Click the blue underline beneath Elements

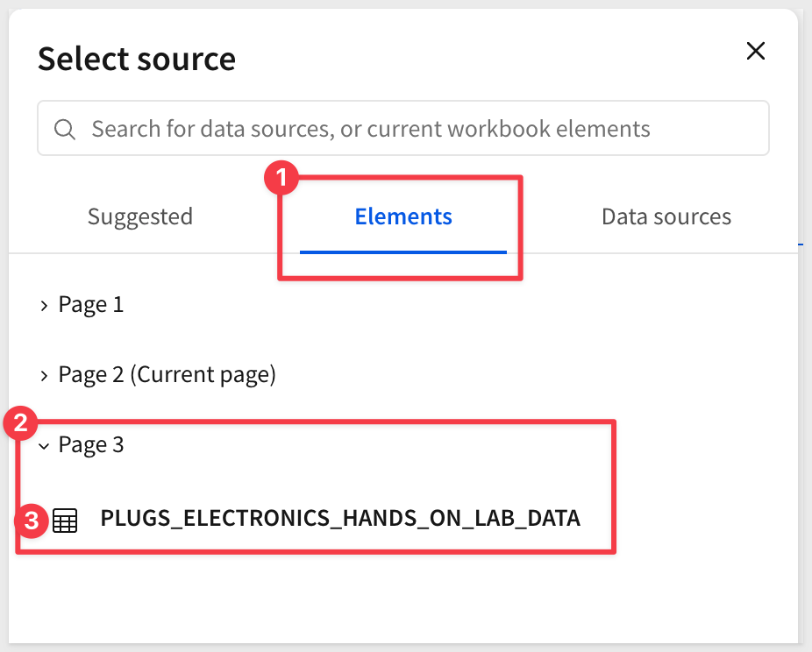tap(403, 252)
